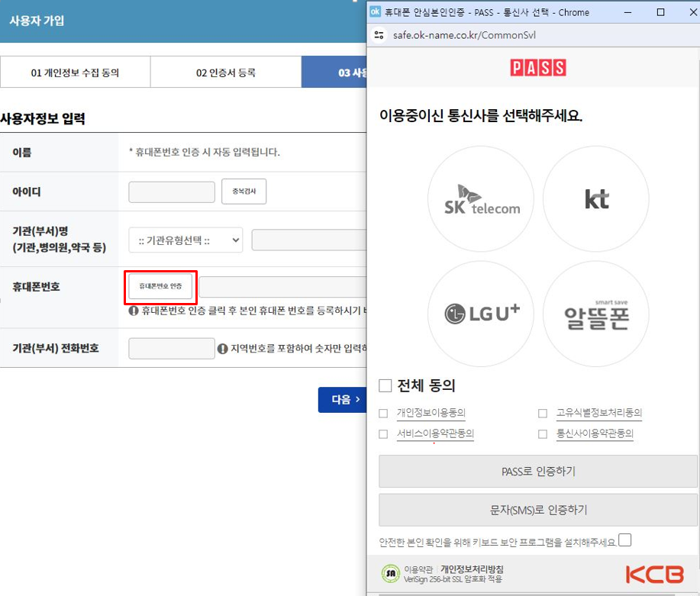Click the PASS logo at top
The width and height of the screenshot is (700, 596).
pyautogui.click(x=538, y=68)
